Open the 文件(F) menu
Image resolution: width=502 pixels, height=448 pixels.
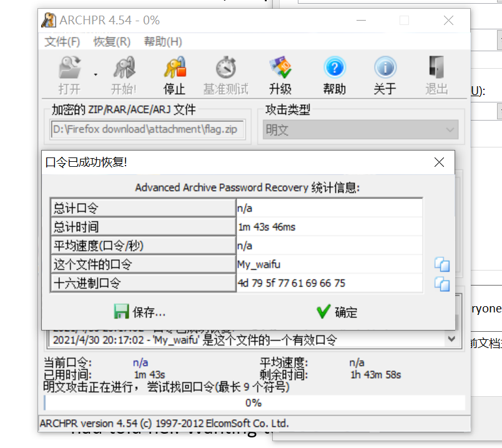(x=62, y=42)
